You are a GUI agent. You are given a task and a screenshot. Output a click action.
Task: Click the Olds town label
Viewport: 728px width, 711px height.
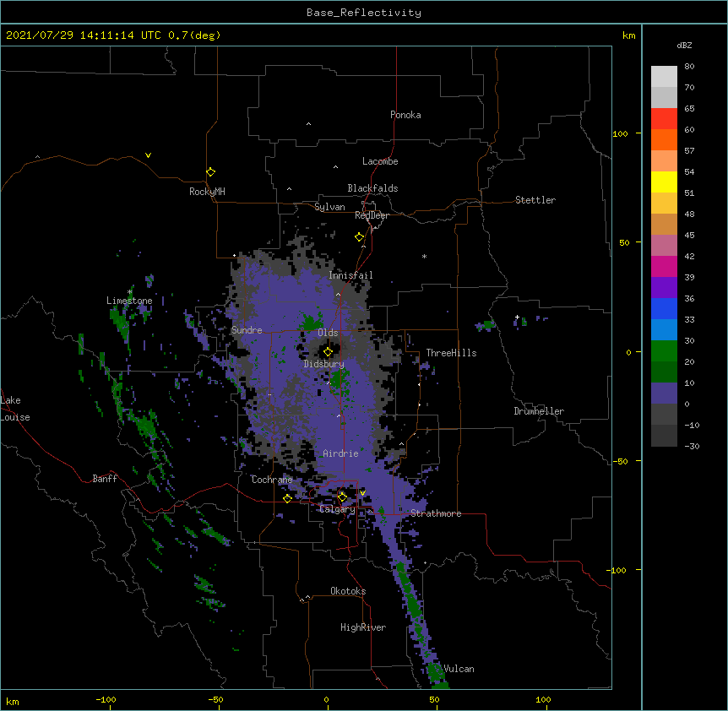[328, 333]
